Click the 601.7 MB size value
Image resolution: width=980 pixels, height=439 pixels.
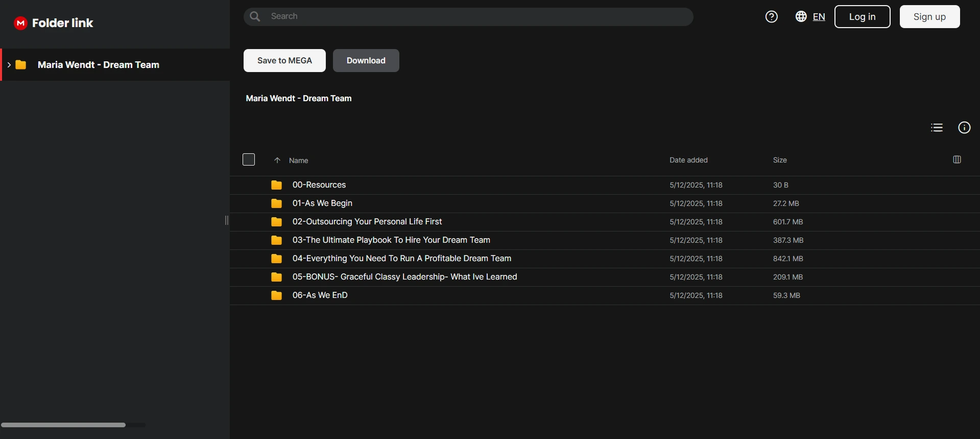click(x=788, y=222)
